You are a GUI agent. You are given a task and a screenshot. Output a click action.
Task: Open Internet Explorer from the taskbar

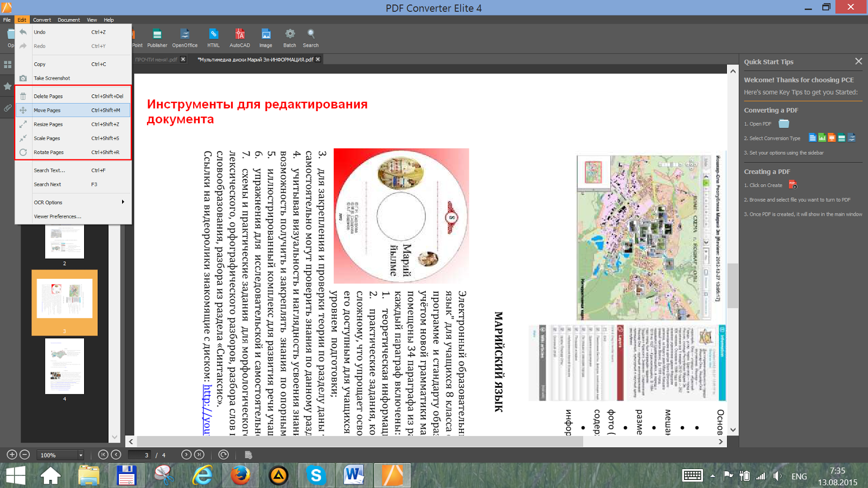click(x=202, y=476)
